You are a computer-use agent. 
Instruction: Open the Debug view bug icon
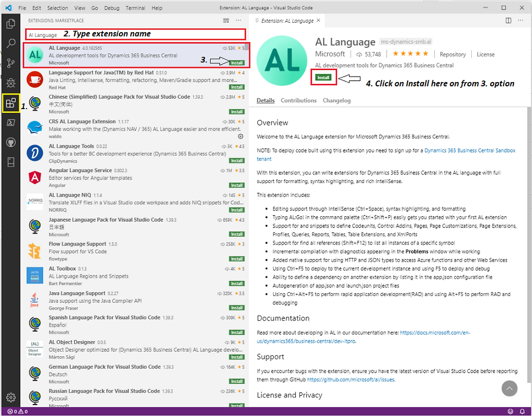pyautogui.click(x=11, y=83)
